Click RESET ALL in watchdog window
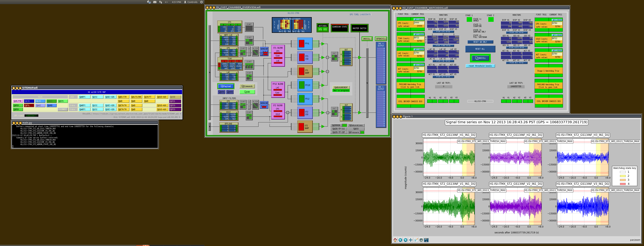This screenshot has height=246, width=644. (x=480, y=49)
